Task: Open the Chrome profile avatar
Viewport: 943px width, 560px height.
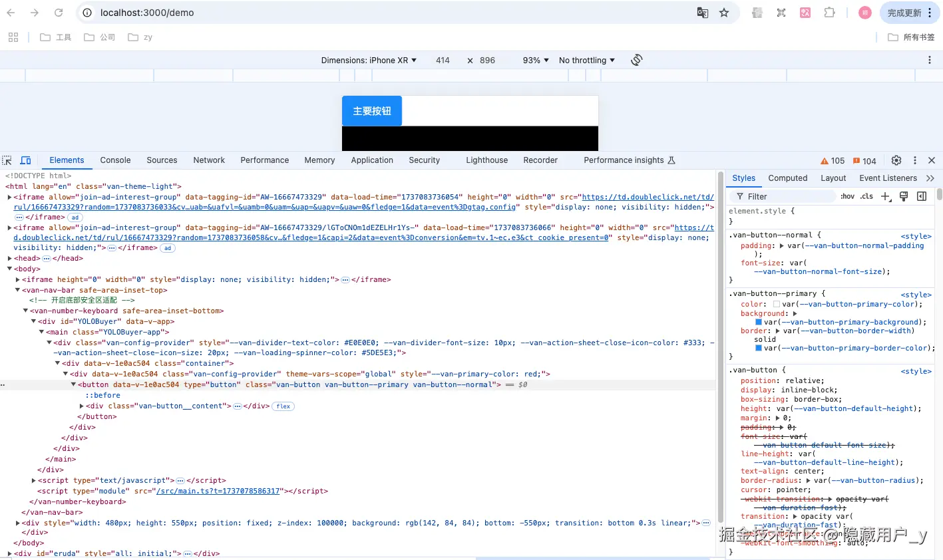Action: click(865, 13)
